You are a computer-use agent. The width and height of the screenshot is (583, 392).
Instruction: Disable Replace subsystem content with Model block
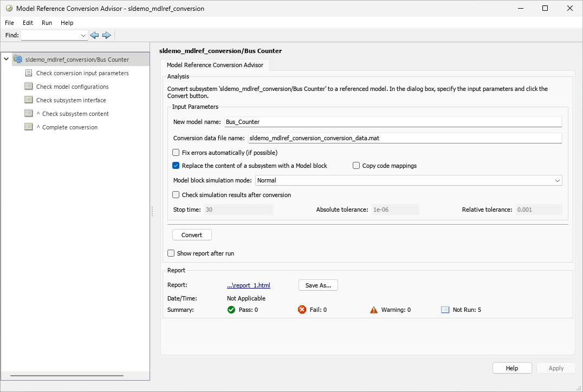(x=176, y=165)
